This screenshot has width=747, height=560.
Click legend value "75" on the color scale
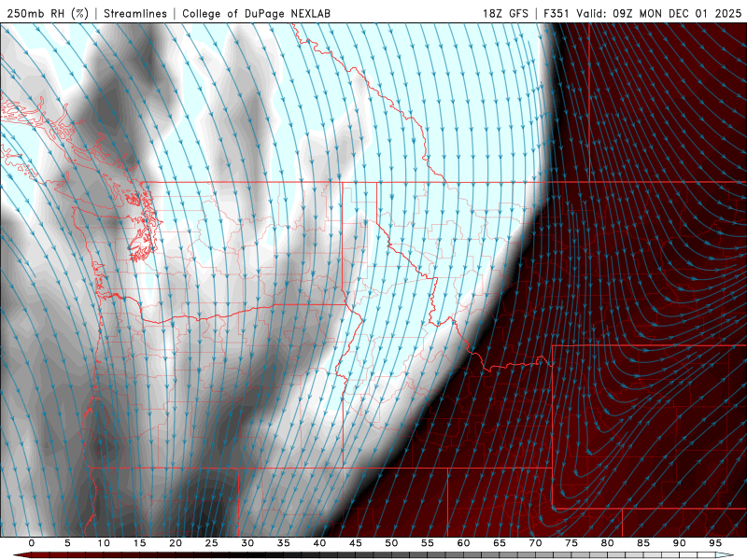pos(571,543)
